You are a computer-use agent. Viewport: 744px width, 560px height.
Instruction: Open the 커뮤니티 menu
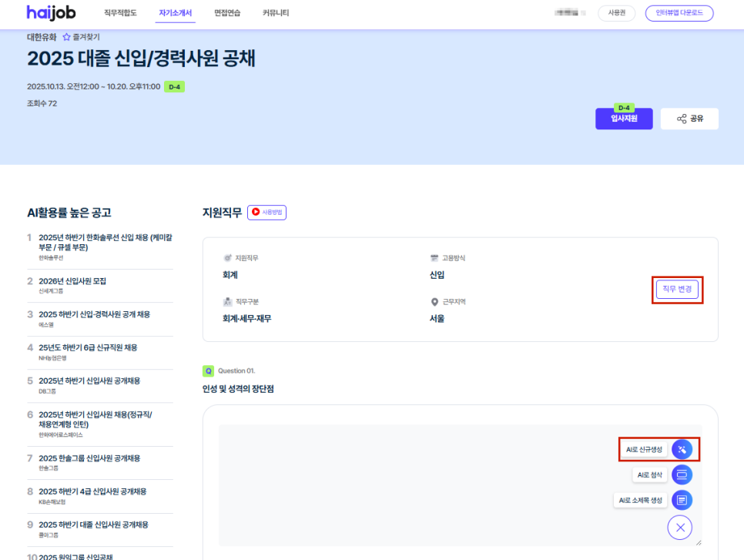tap(276, 13)
